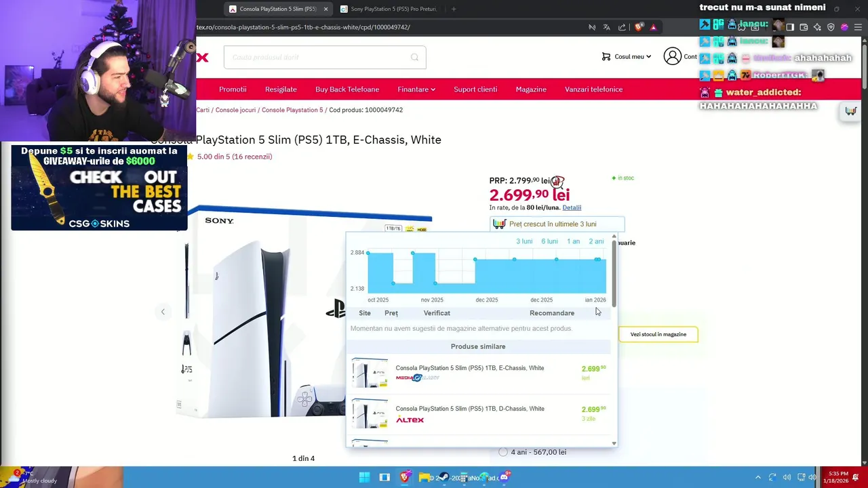Screen dimensions: 868x488
Task: Click the down arrow at bottom of price popup scrollbar
Action: 614,443
